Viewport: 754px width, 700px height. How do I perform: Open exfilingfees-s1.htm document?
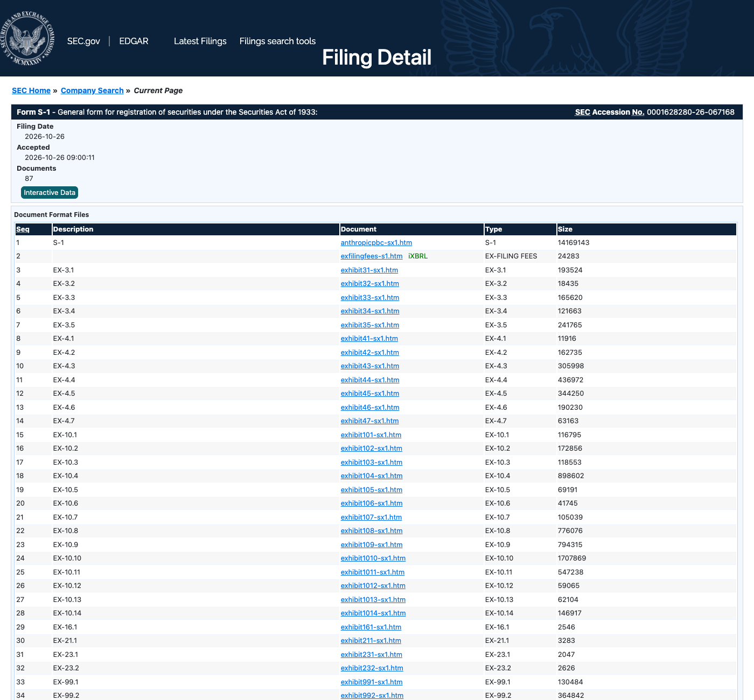[x=372, y=256]
